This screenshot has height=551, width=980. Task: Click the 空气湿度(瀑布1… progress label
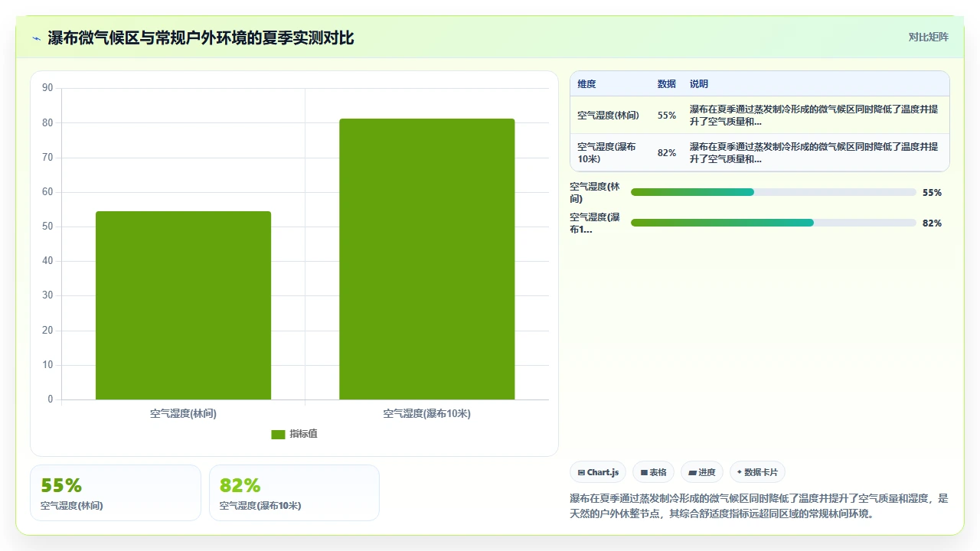[595, 223]
